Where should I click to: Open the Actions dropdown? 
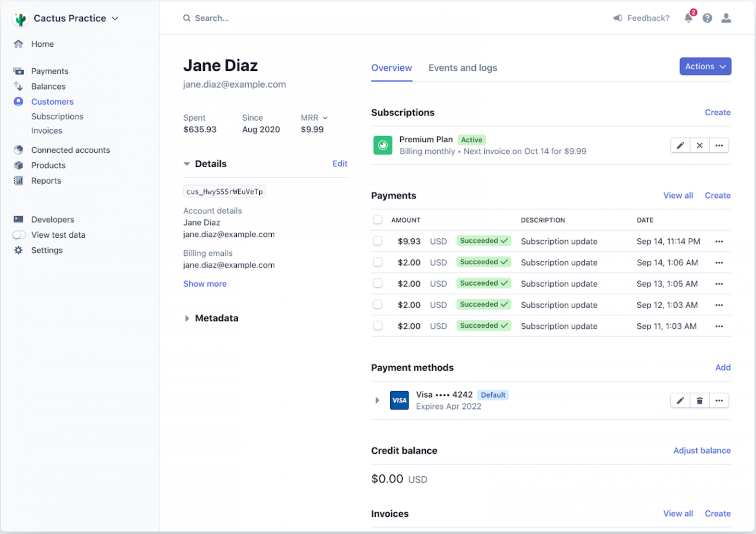point(705,66)
